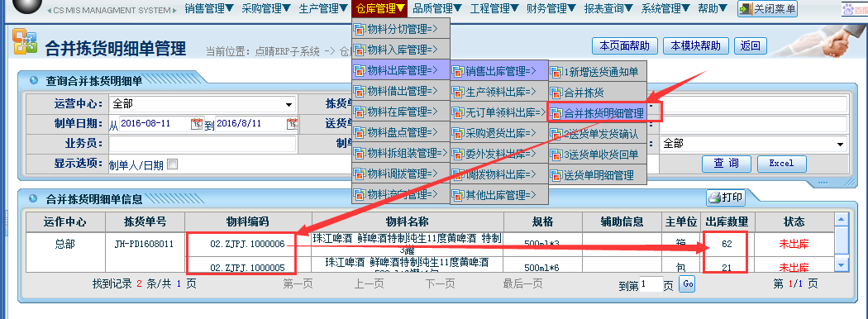
Task: Select 生产领料出库 submenu item
Action: pyautogui.click(x=498, y=92)
